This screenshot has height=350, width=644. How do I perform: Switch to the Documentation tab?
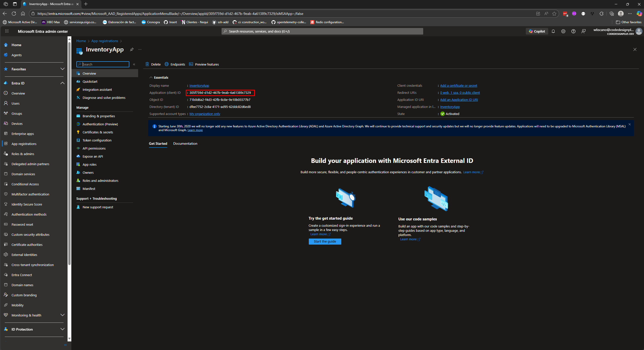(185, 143)
